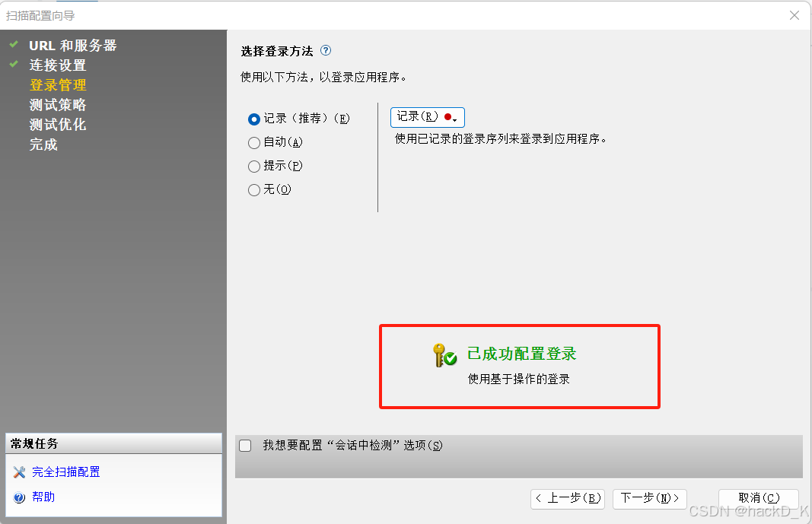Click the 上一步(B) back button
Viewport: 812px width, 524px height.
coord(568,499)
